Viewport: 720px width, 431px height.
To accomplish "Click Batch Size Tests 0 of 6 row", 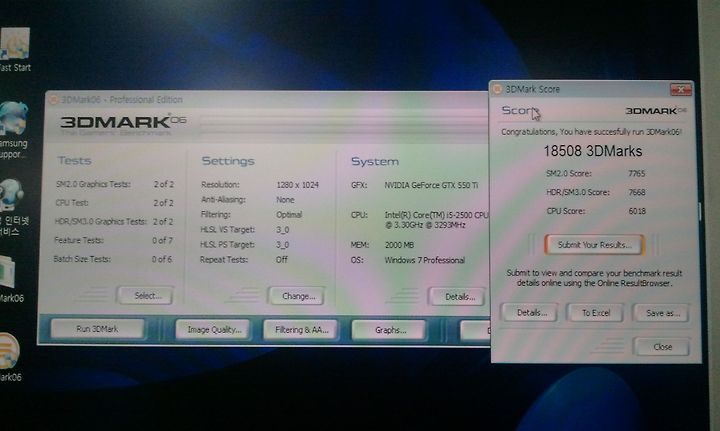I will click(112, 259).
